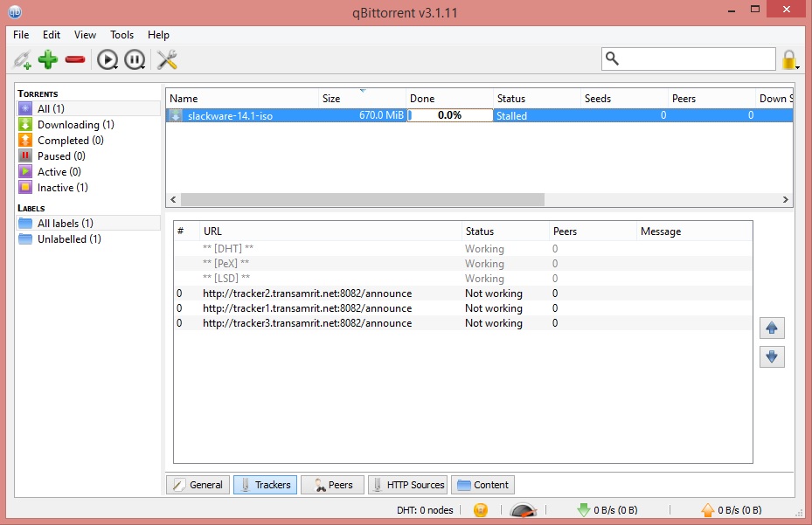The height and width of the screenshot is (525, 812).
Task: Open the View menu
Action: [85, 35]
